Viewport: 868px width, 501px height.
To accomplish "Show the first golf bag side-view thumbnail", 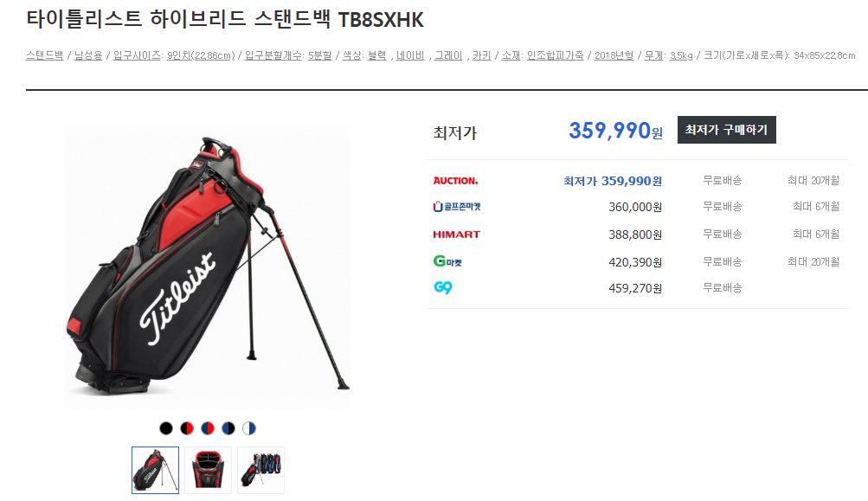I will point(155,470).
